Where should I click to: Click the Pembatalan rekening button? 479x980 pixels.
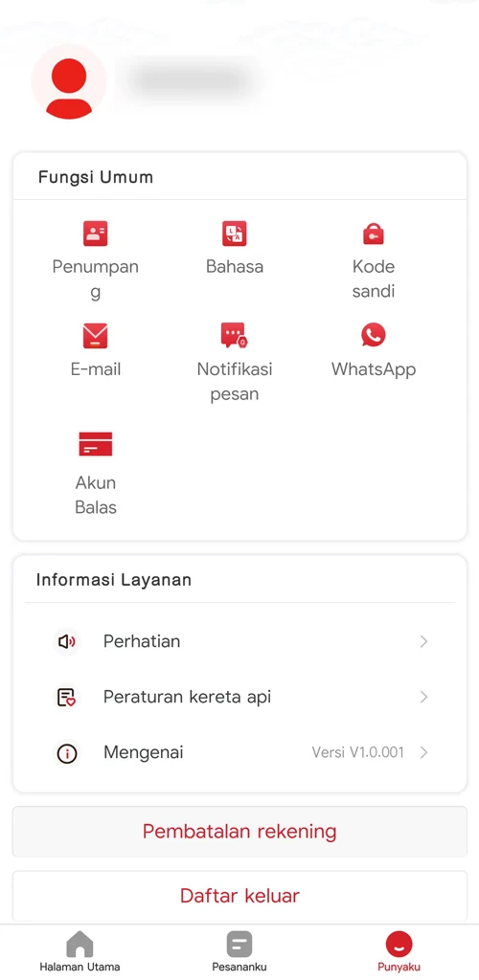(x=239, y=832)
